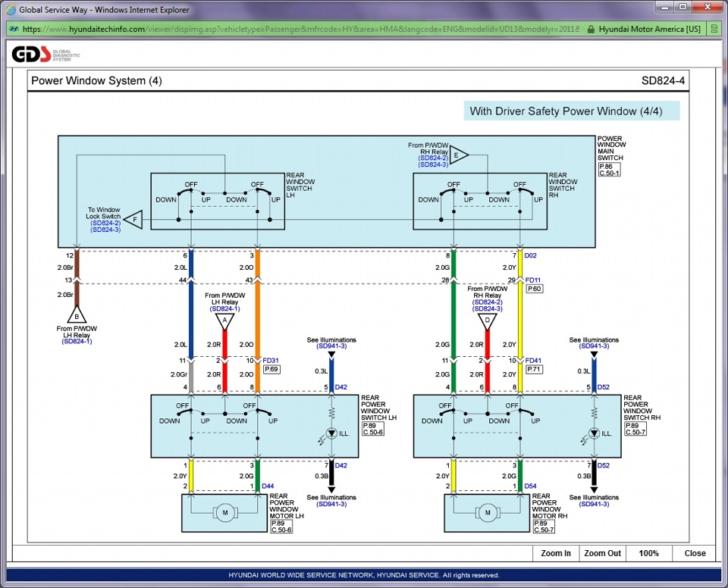Click the Close button in bottom bar
The width and height of the screenshot is (728, 588).
[x=695, y=553]
